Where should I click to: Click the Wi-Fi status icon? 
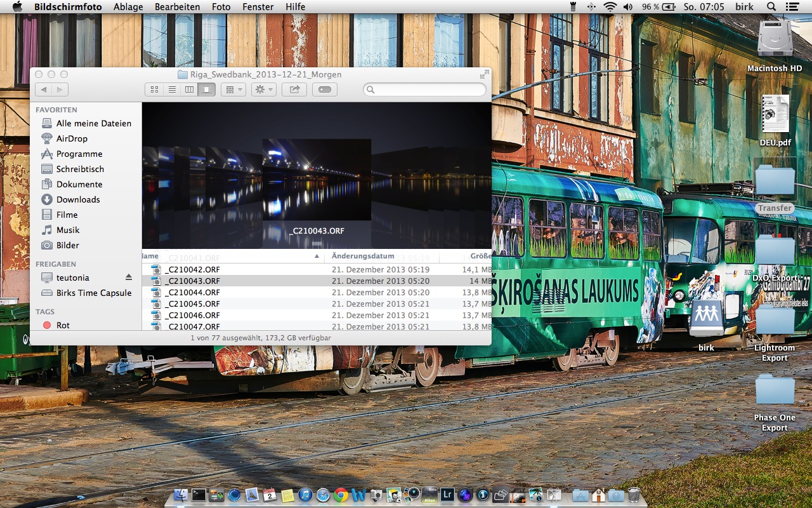point(610,7)
